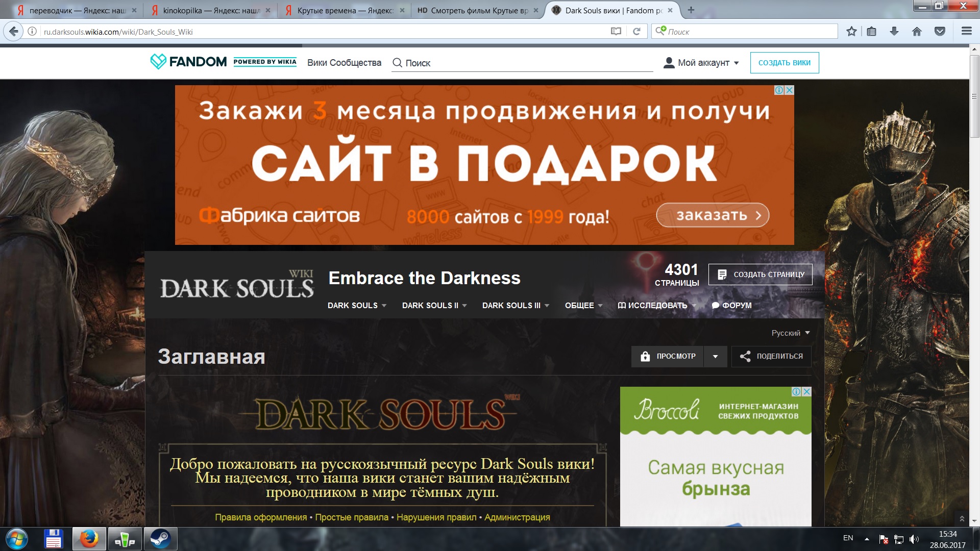Reload the page with refresh icon
Viewport: 980px width, 551px height.
pos(636,32)
